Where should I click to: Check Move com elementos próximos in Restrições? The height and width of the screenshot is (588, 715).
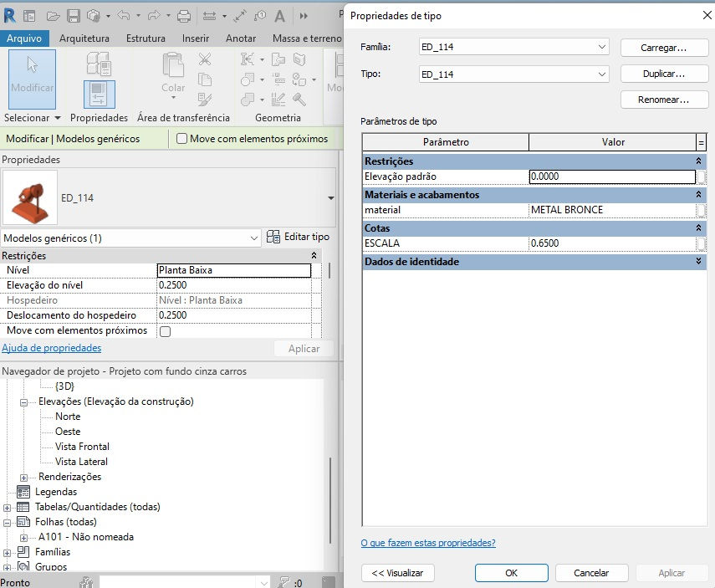coord(166,331)
